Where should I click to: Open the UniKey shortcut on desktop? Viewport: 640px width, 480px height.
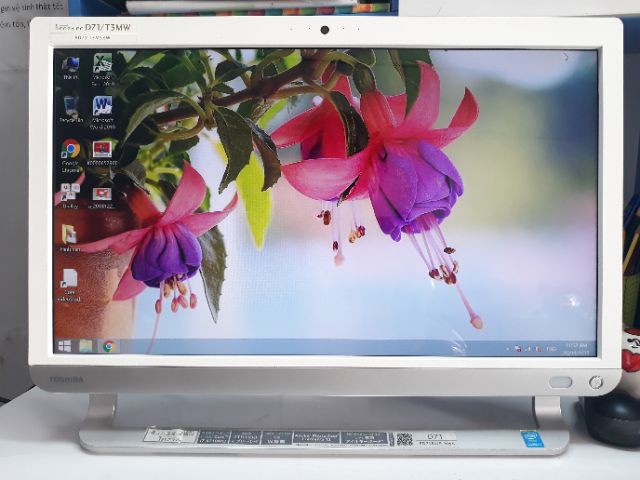pos(70,191)
